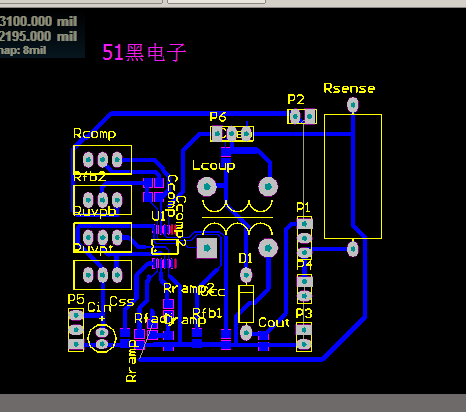Click the Rcomp potentiometer middle pad
Screen dimensions: 466x412
pos(103,160)
